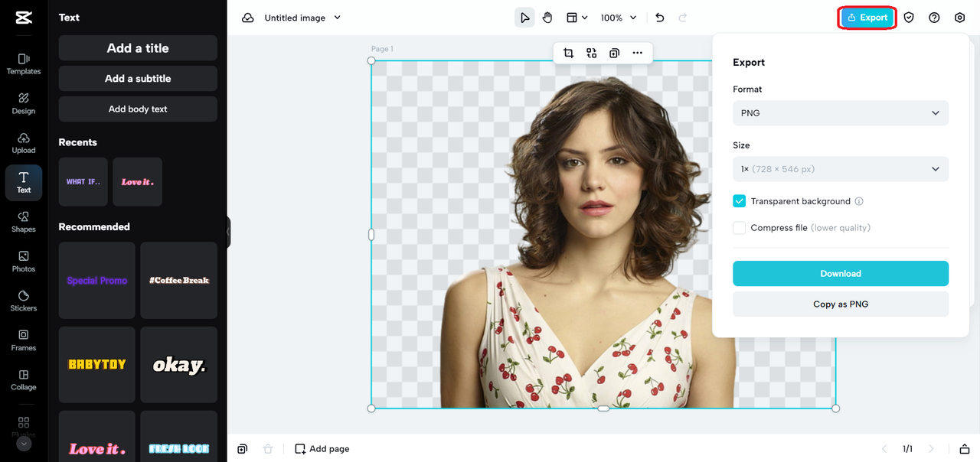
Task: Open the 100% zoom dropdown
Action: 619,18
